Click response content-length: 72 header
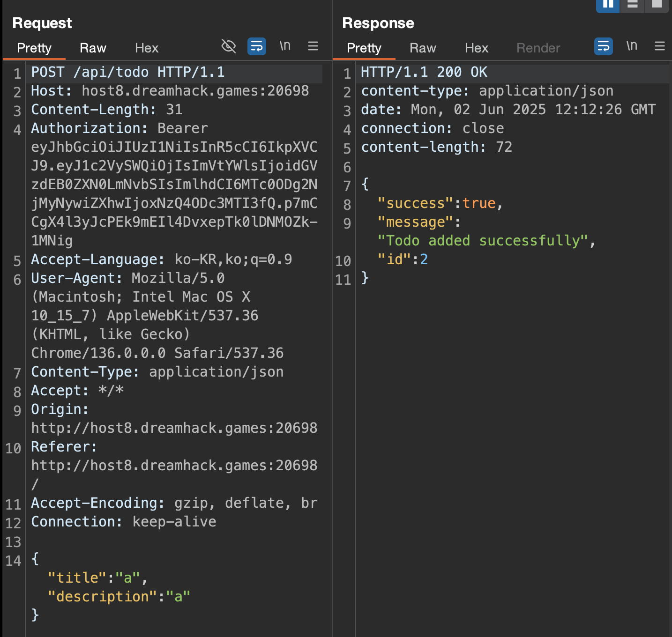This screenshot has height=637, width=672. click(437, 147)
